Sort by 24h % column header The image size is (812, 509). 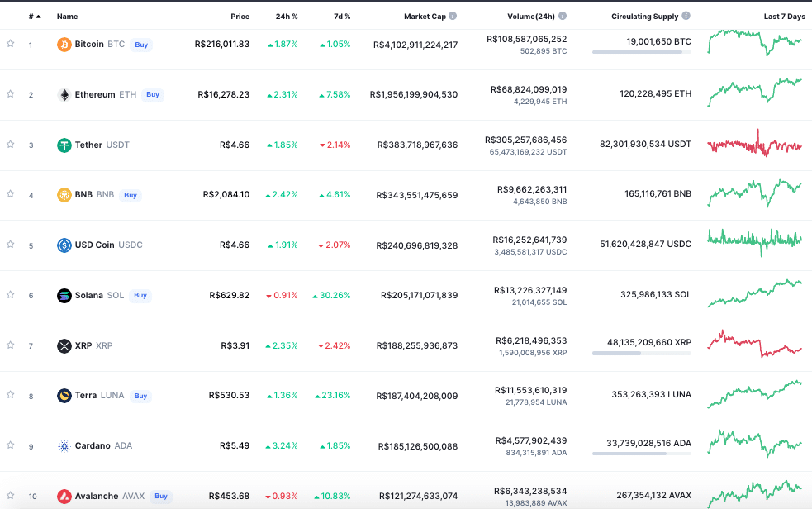point(287,17)
